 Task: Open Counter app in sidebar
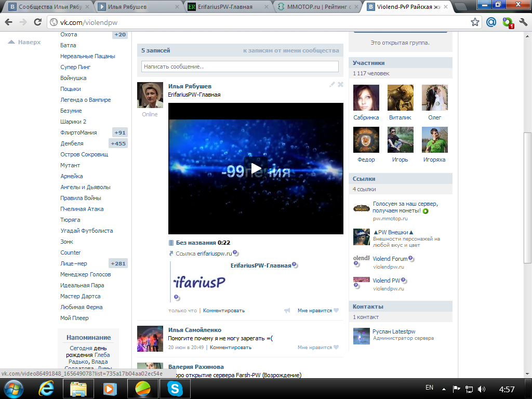pos(71,253)
